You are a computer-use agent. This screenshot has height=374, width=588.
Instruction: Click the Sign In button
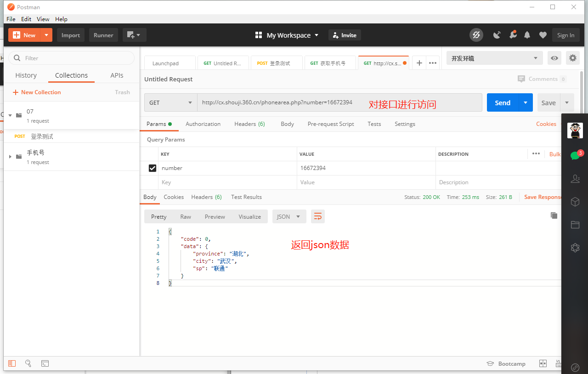pyautogui.click(x=565, y=35)
